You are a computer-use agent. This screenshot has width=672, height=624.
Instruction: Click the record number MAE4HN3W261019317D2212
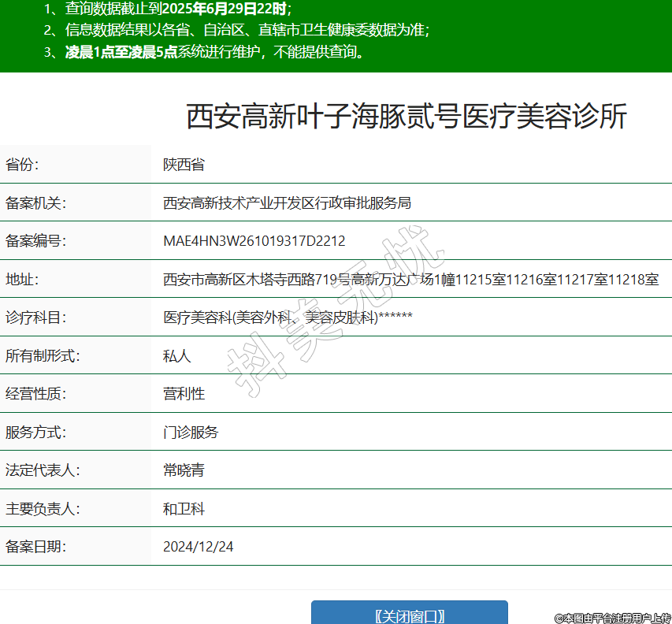coord(254,241)
